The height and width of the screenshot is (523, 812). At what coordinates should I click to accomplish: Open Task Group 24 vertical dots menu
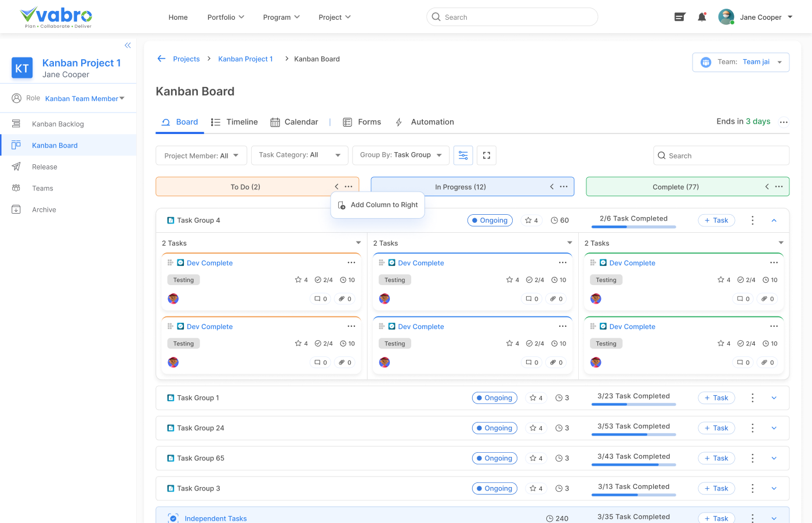(x=753, y=428)
